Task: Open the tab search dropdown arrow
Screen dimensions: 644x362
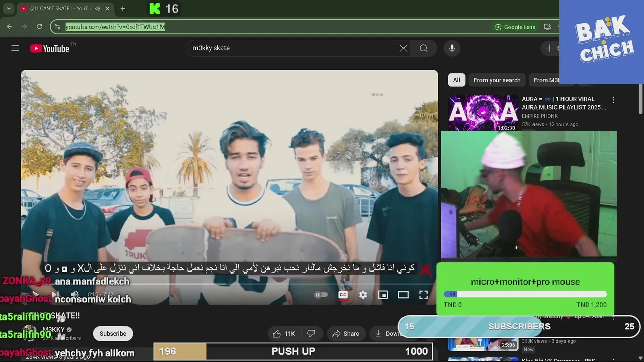Action: pyautogui.click(x=9, y=9)
